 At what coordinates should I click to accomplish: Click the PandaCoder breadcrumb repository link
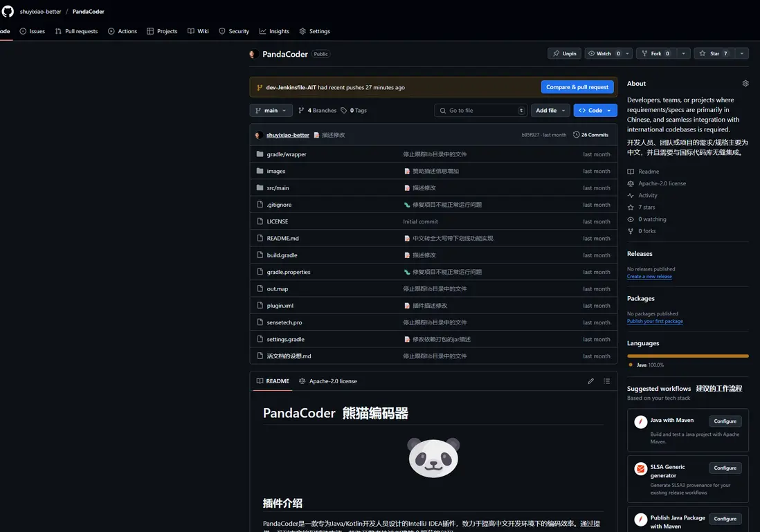88,12
